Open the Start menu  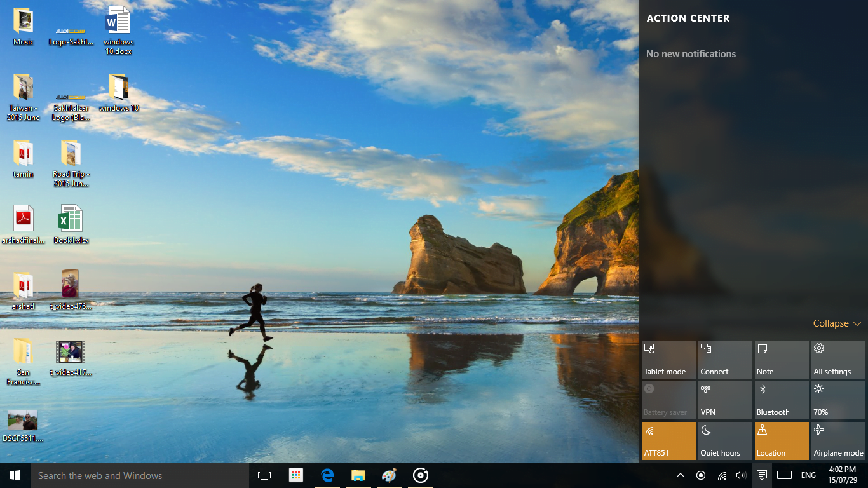pyautogui.click(x=15, y=475)
